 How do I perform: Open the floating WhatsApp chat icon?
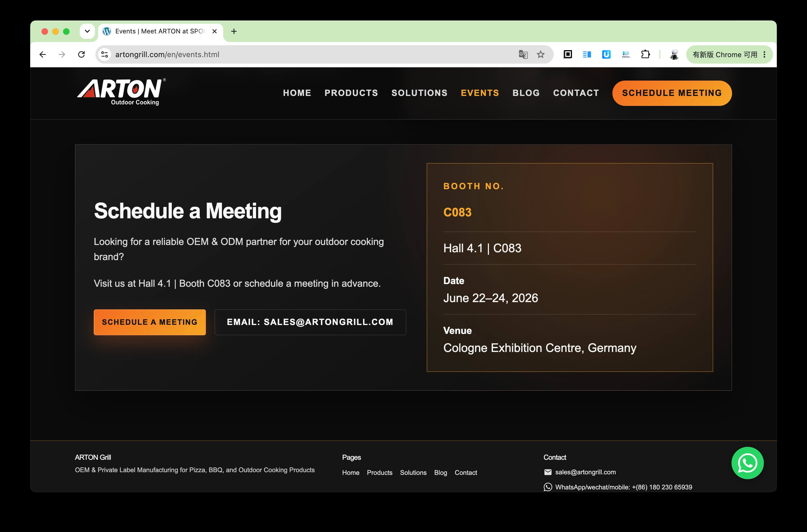point(747,463)
